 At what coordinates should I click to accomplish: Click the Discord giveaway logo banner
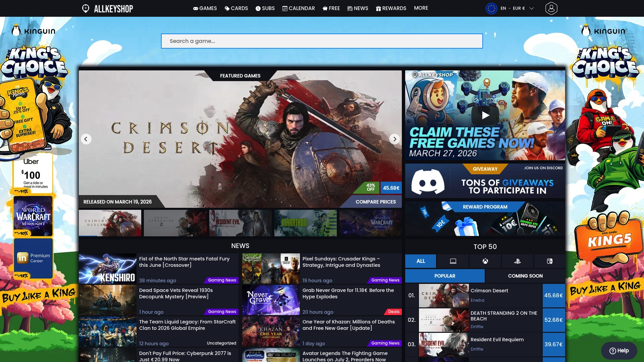point(428,181)
